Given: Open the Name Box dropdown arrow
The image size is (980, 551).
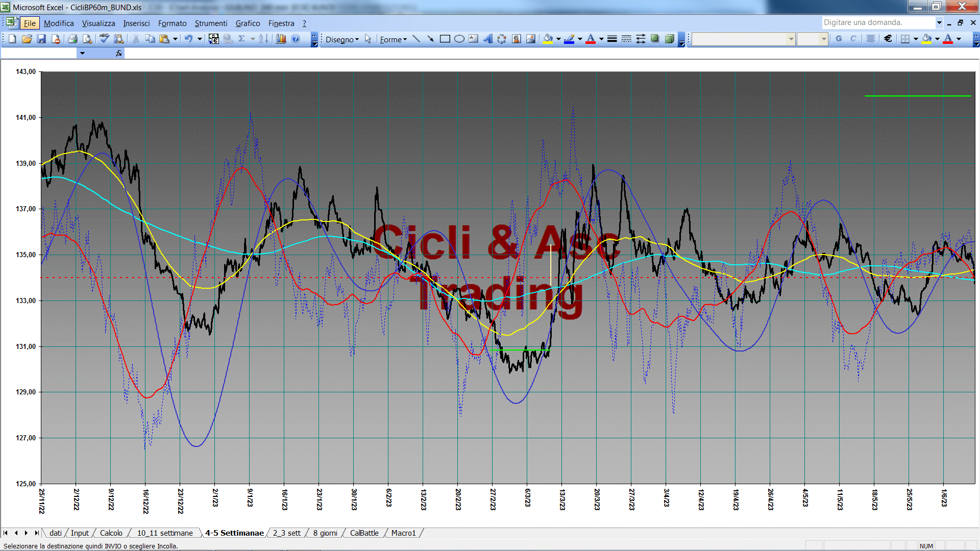Looking at the screenshot, I should click(82, 53).
